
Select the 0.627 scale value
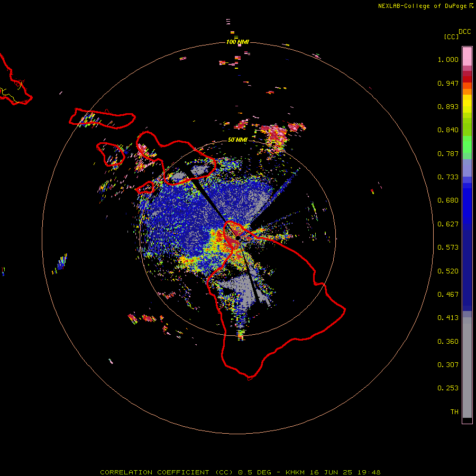[448, 224]
